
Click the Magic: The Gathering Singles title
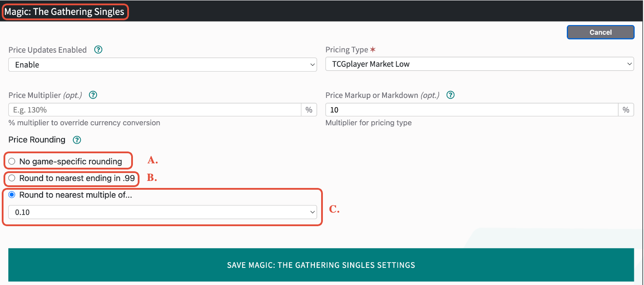pyautogui.click(x=64, y=11)
